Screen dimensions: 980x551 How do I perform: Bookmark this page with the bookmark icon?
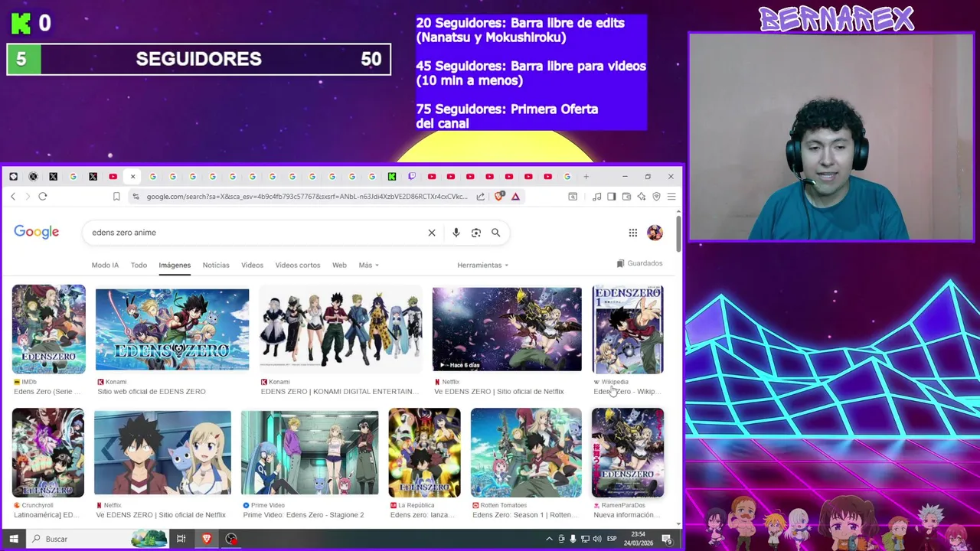point(116,197)
